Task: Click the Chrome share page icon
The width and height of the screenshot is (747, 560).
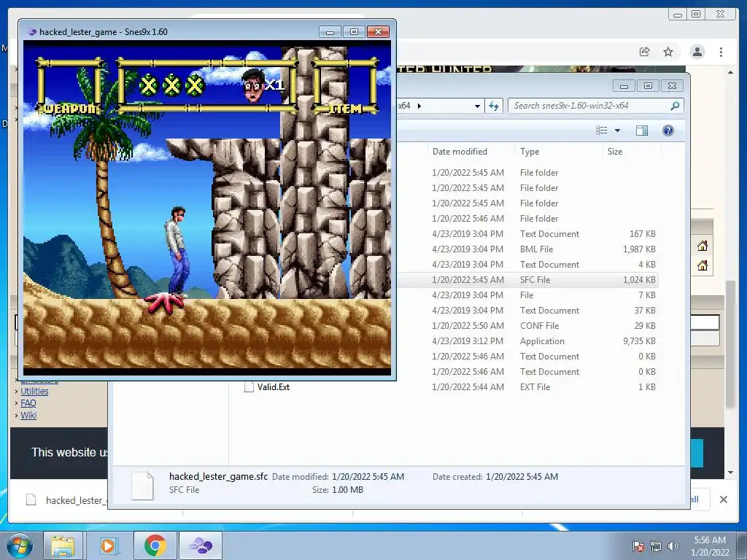Action: (x=644, y=52)
